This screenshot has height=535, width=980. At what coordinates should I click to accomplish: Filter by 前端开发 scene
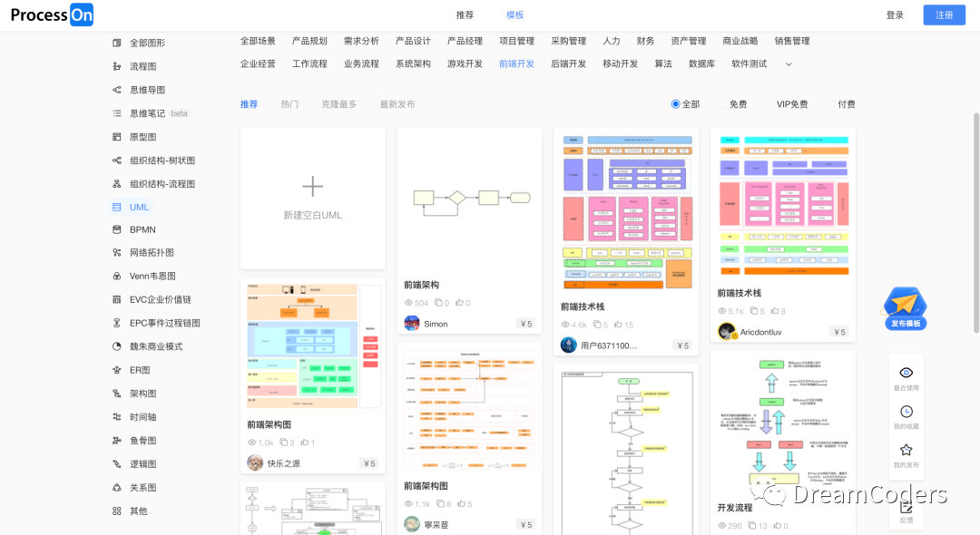coord(516,63)
